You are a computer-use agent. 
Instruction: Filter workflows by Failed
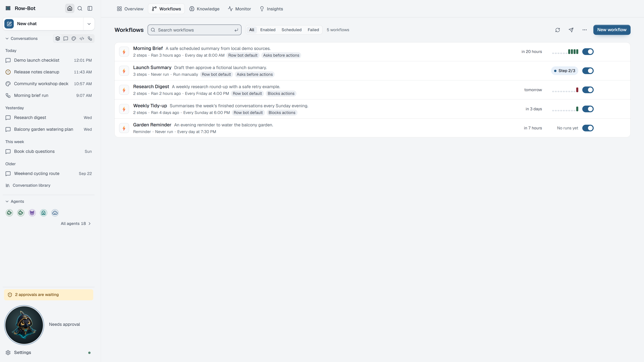click(x=313, y=30)
